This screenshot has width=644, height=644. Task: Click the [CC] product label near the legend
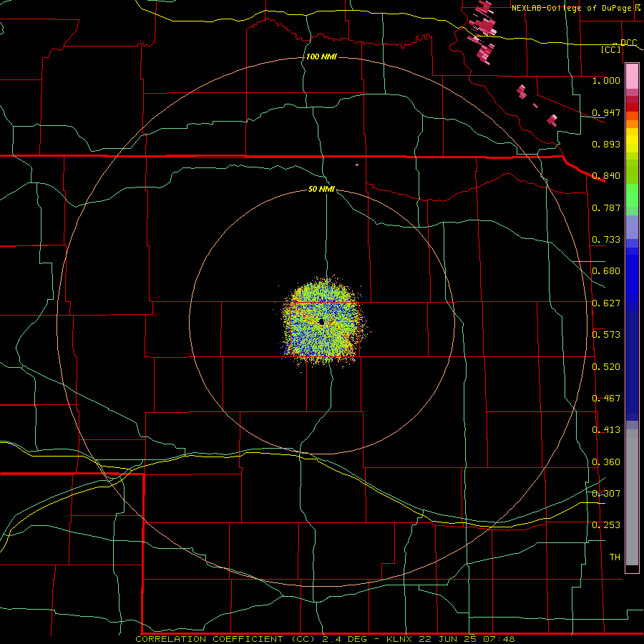coord(611,49)
